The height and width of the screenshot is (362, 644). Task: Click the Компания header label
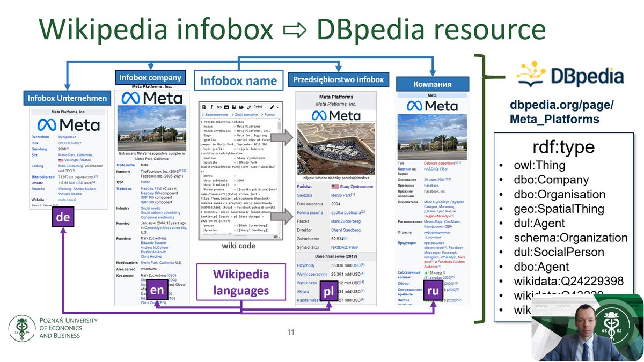pyautogui.click(x=432, y=84)
